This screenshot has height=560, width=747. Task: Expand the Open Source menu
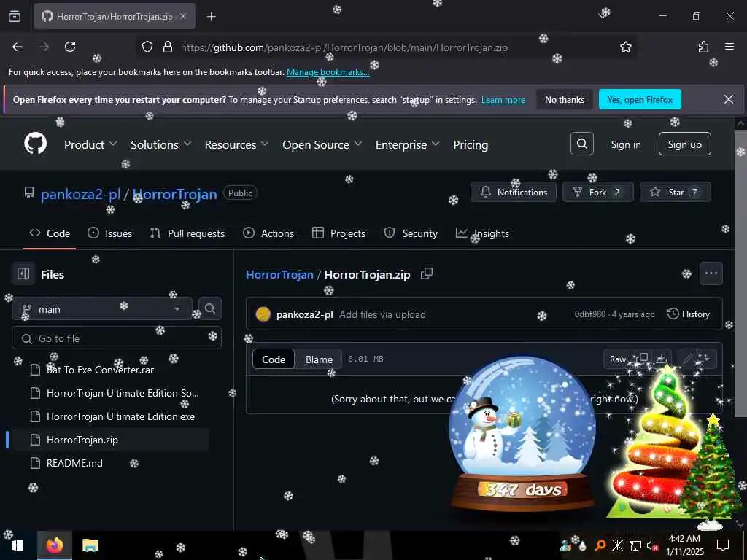click(322, 144)
